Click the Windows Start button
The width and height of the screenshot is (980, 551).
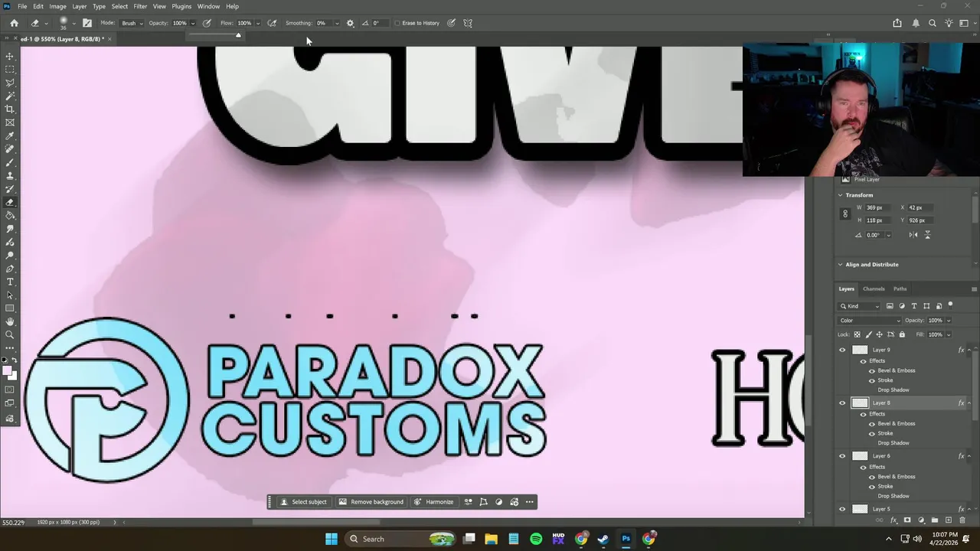click(x=332, y=539)
